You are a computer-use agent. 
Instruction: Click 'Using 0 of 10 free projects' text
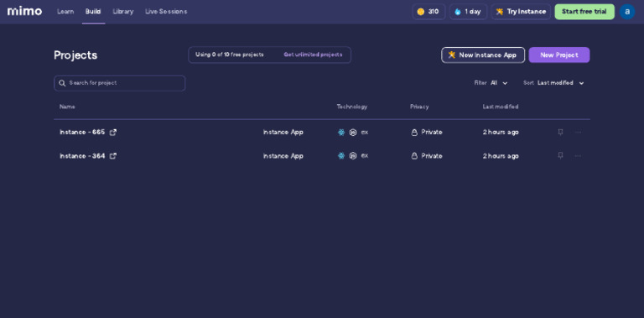(x=230, y=55)
